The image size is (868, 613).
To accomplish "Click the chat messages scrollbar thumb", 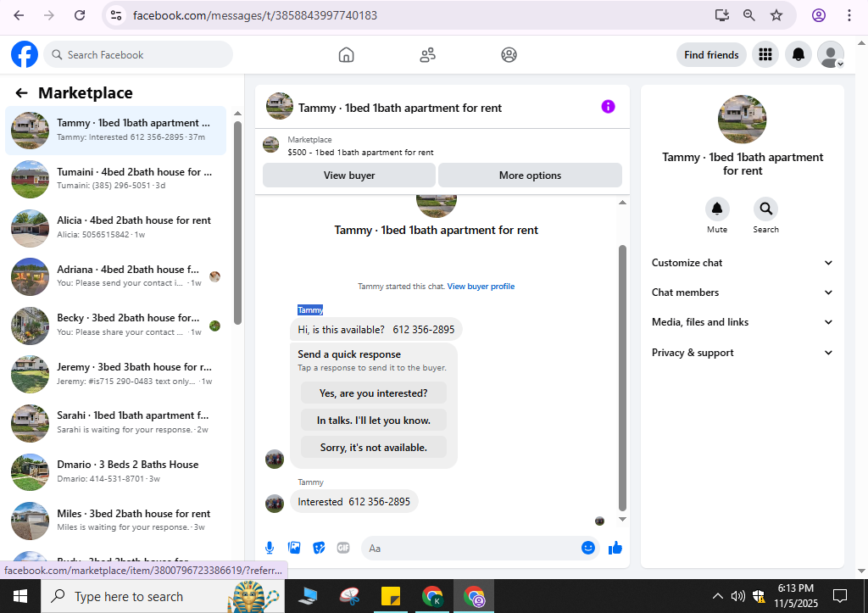I will pyautogui.click(x=622, y=377).
